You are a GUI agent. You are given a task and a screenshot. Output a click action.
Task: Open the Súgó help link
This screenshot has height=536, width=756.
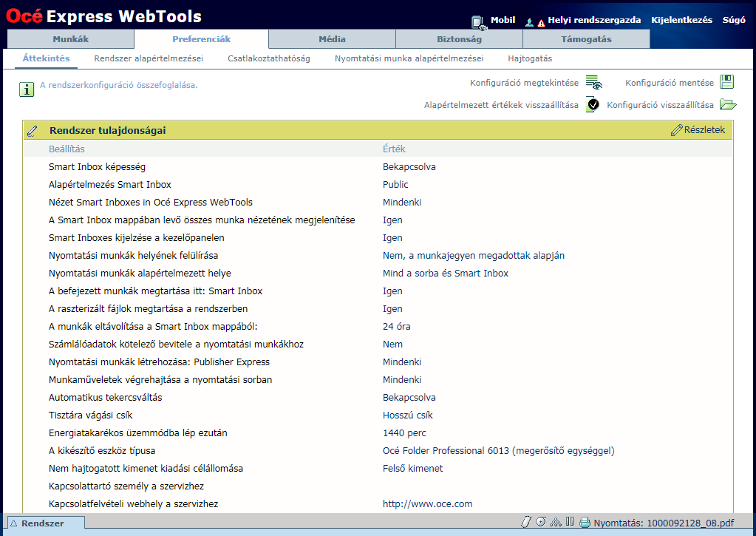(x=734, y=20)
